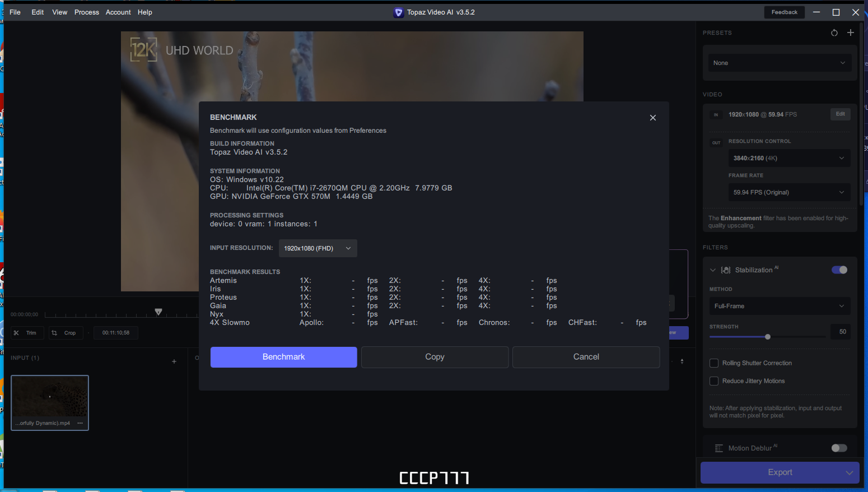Edit the input video settings
Screen dimensions: 868x492
click(840, 114)
